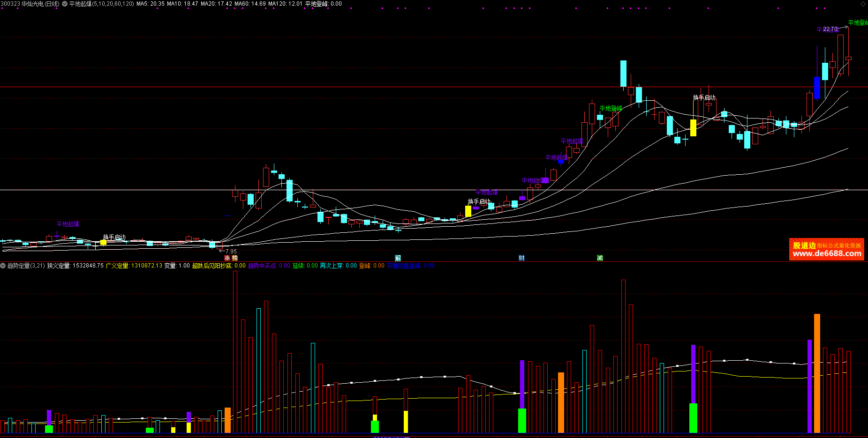Click the orange 榜 event marker

[234, 258]
